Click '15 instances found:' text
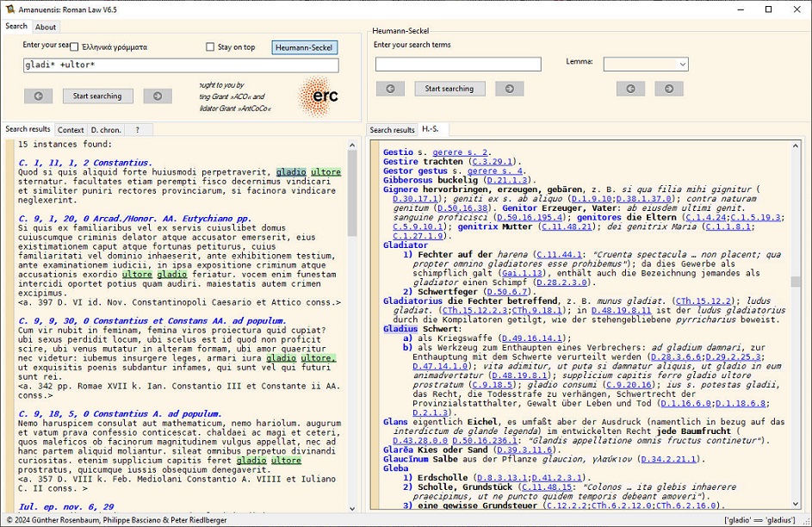Image resolution: width=812 pixels, height=527 pixels. (x=65, y=144)
